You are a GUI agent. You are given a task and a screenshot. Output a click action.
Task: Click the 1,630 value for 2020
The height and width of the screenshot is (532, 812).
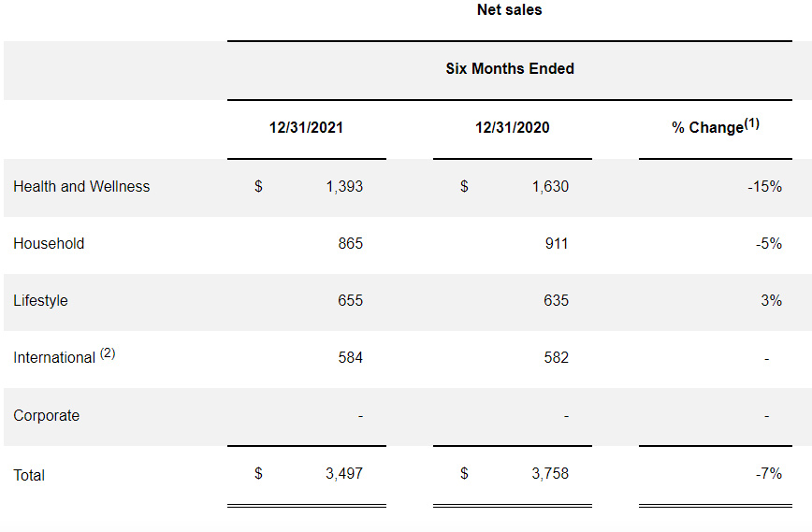[549, 187]
